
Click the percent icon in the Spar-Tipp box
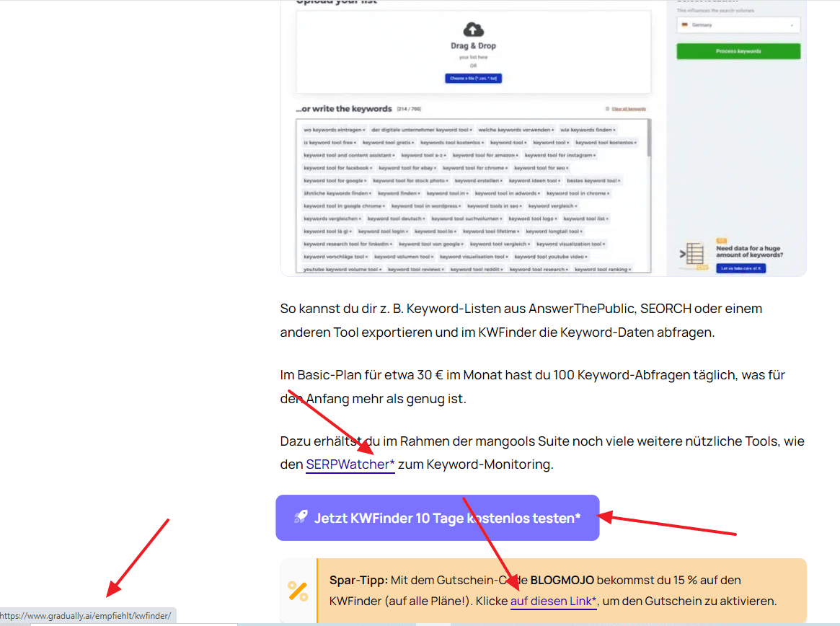click(x=298, y=591)
